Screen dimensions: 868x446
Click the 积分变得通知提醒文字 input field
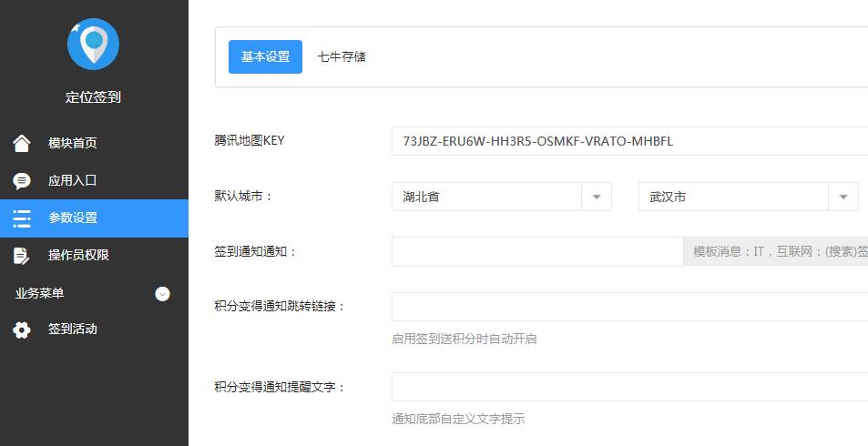[x=628, y=387]
